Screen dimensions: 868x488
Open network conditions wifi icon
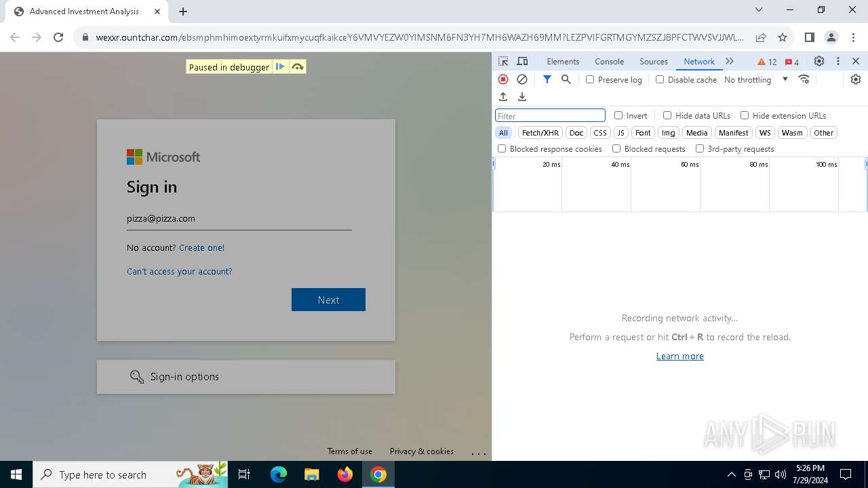[804, 79]
